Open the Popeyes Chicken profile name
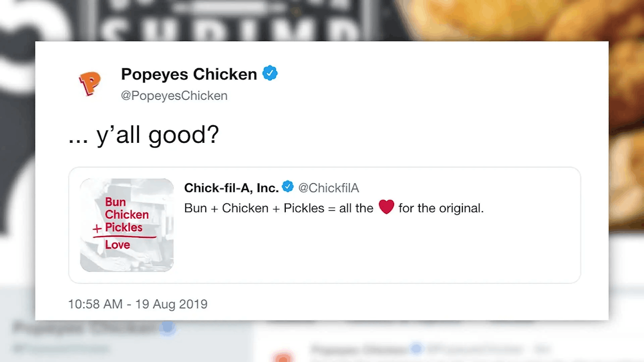 (189, 74)
